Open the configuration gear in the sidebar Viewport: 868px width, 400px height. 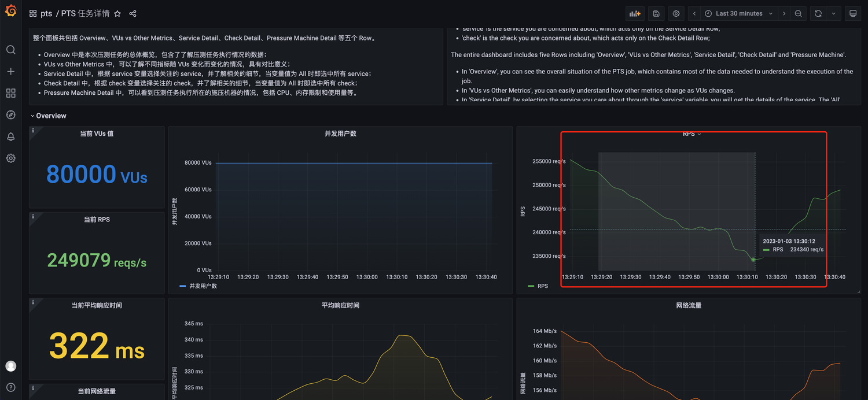point(10,158)
